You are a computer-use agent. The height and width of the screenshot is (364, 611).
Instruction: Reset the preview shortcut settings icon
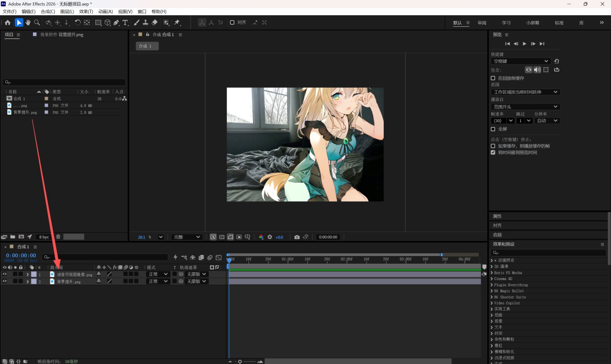click(x=557, y=61)
